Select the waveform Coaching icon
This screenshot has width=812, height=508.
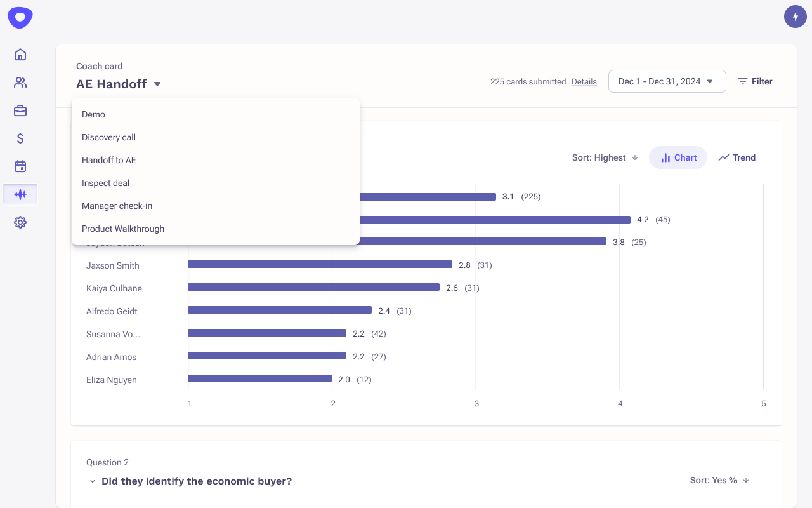(x=20, y=194)
